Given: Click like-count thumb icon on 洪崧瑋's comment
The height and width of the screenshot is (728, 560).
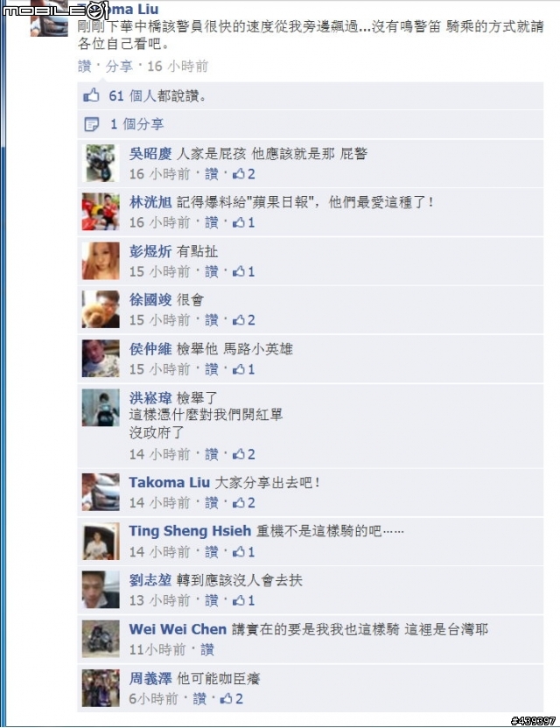Looking at the screenshot, I should point(239,454).
